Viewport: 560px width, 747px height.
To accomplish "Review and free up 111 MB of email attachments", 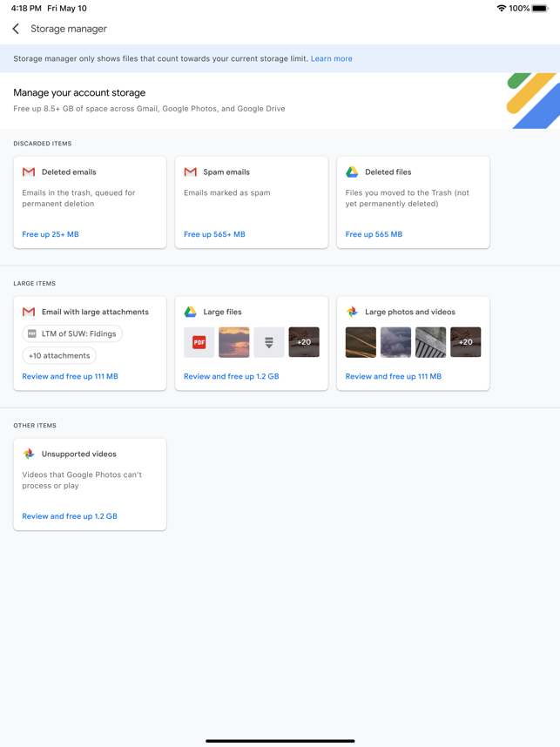I will click(70, 376).
